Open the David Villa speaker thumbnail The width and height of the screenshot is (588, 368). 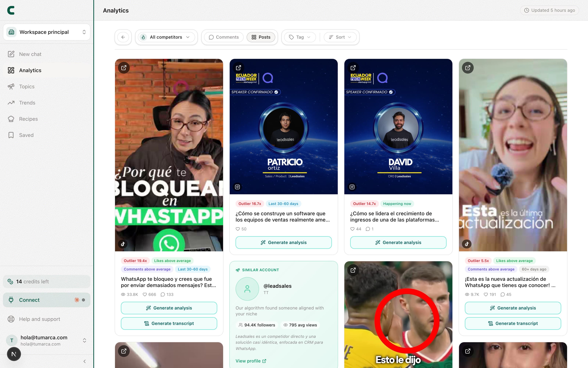(398, 127)
